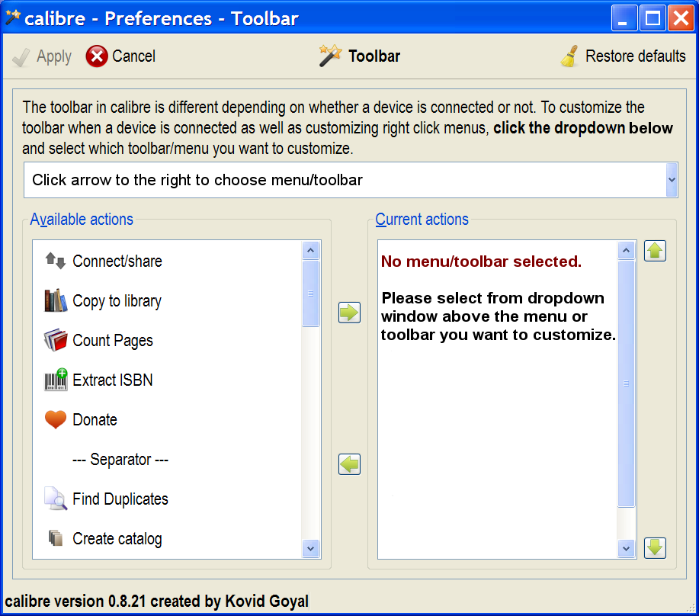The width and height of the screenshot is (699, 616).
Task: Select the Extract ISBN barcode icon
Action: pos(56,380)
